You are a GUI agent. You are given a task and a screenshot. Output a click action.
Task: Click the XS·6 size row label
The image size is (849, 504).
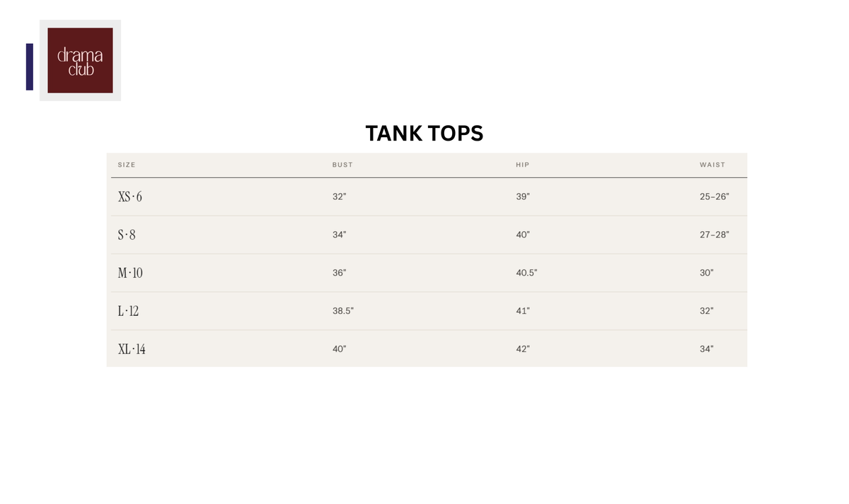click(130, 197)
